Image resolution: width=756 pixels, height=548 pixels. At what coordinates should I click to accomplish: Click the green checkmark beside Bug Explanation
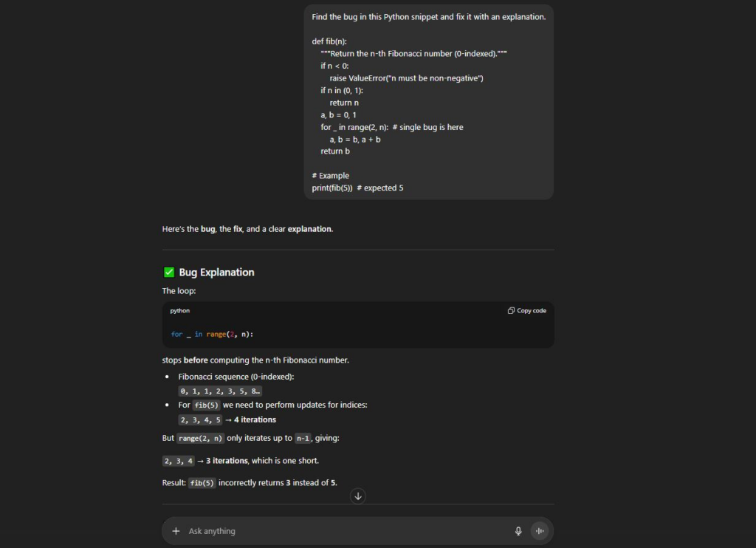click(x=169, y=273)
